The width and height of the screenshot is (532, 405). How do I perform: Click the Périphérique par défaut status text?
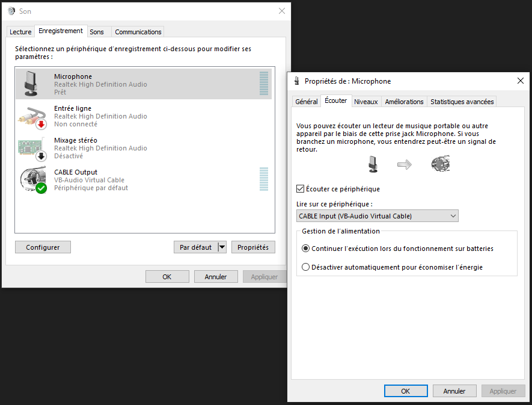coord(91,188)
